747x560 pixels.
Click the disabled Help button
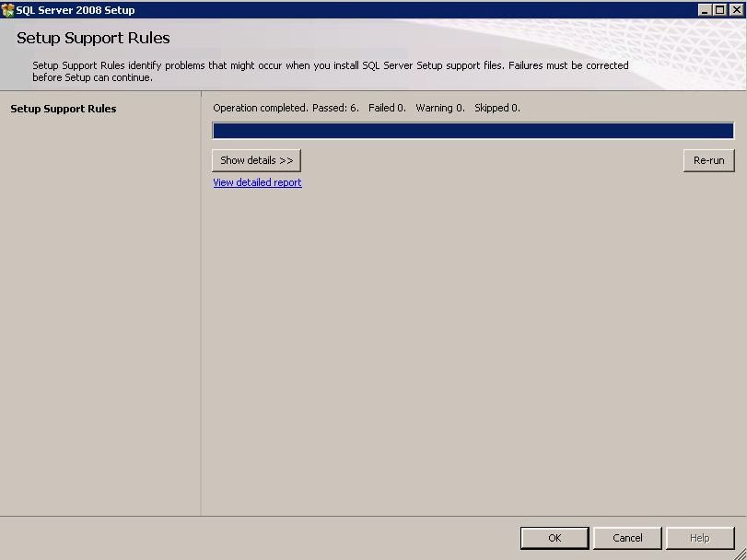[699, 538]
